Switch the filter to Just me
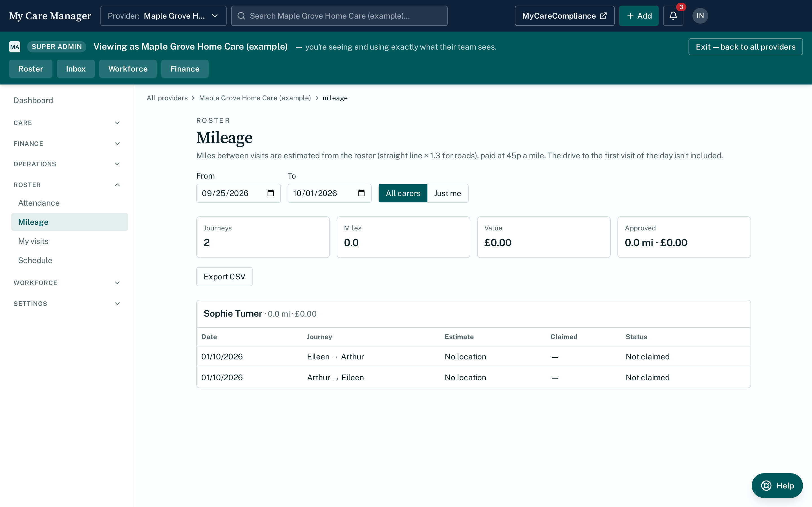This screenshot has height=507, width=812. [x=448, y=193]
